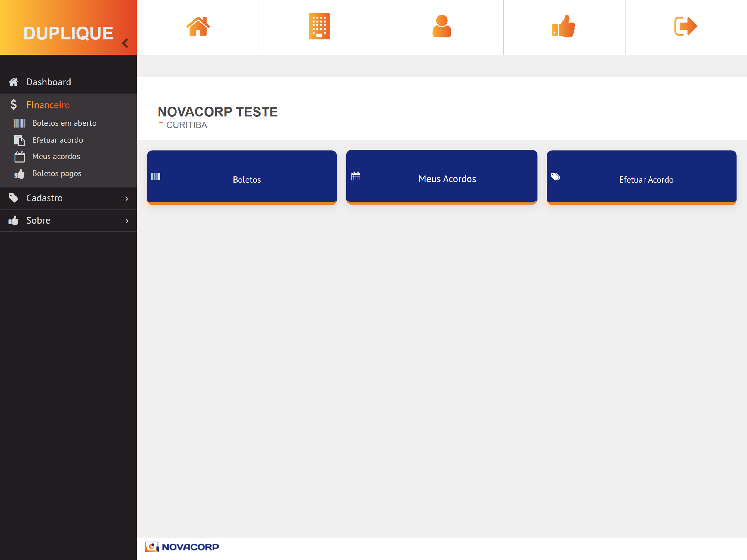Click the Efetuar Acordo card button
This screenshot has width=747, height=560.
click(x=642, y=177)
